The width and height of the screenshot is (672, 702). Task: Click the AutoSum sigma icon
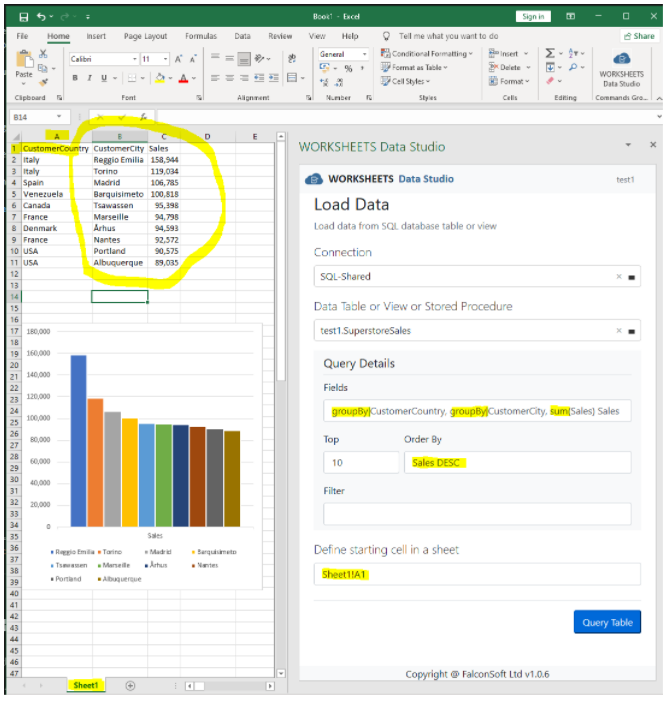pyautogui.click(x=550, y=54)
